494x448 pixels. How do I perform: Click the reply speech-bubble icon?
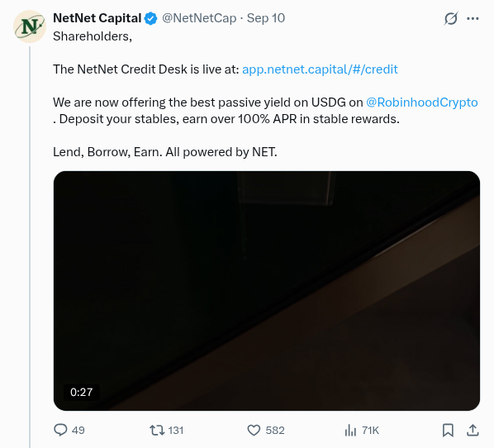(60, 430)
